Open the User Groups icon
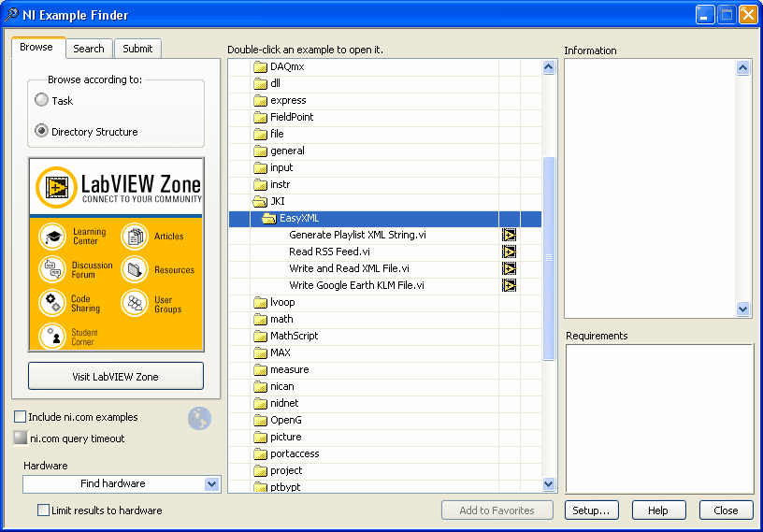Image resolution: width=763 pixels, height=532 pixels. coord(135,303)
